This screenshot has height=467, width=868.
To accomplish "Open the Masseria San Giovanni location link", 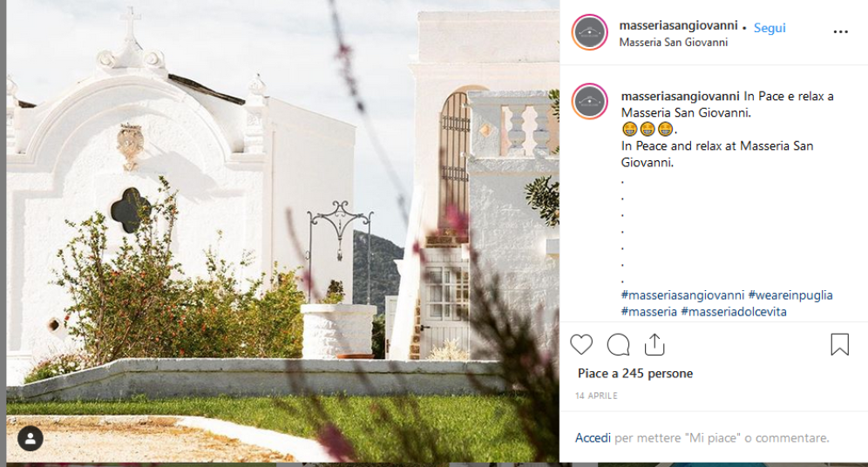I will click(673, 43).
